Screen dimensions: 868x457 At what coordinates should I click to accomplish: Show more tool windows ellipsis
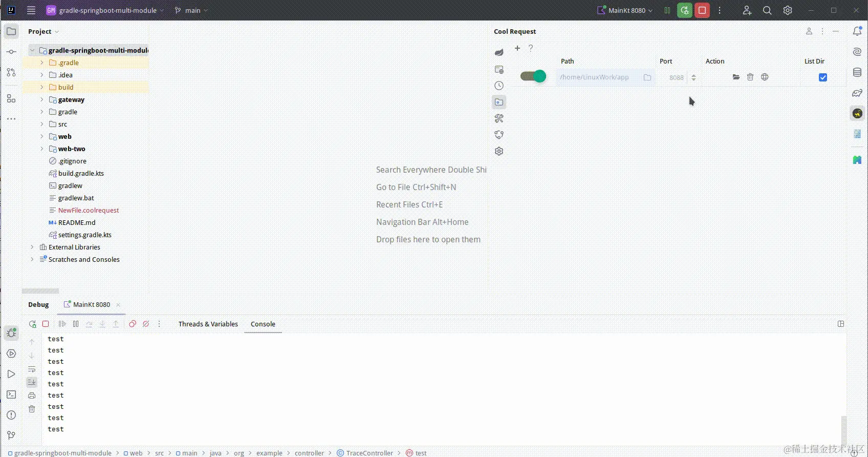tap(11, 119)
